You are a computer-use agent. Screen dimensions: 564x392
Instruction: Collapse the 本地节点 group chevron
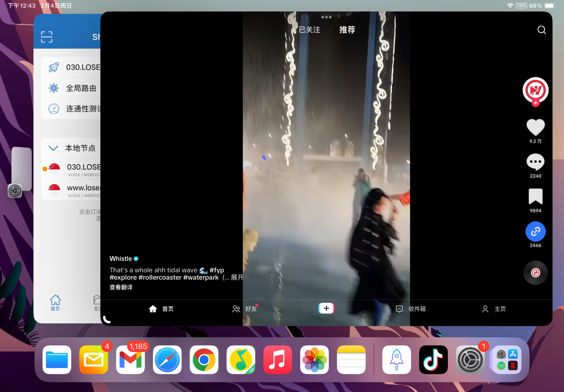tap(53, 148)
